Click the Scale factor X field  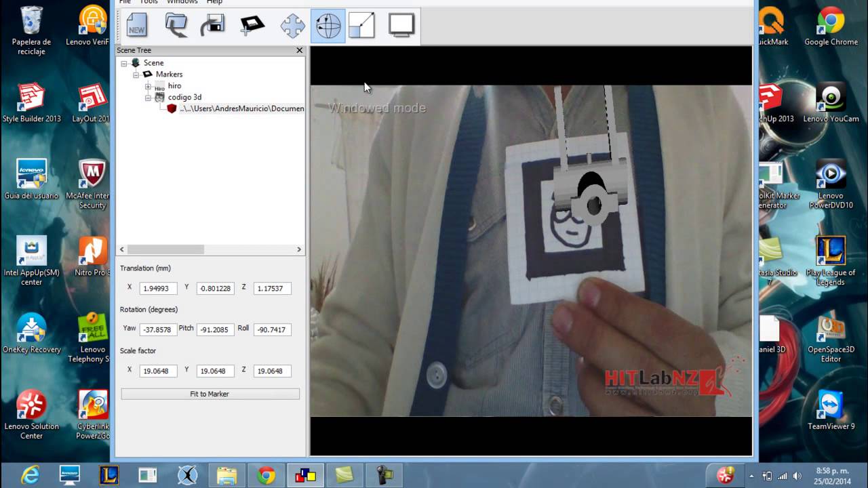click(x=158, y=371)
